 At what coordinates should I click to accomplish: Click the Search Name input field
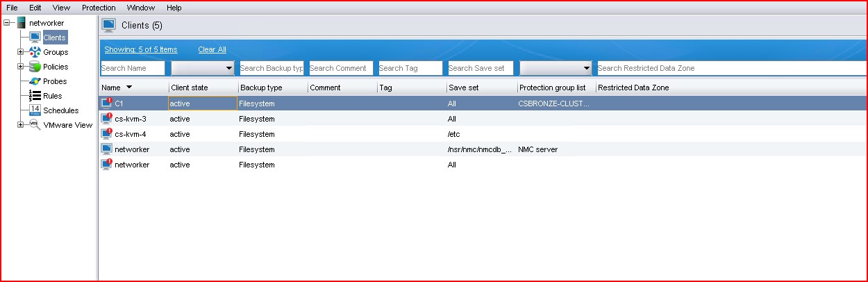click(x=133, y=68)
